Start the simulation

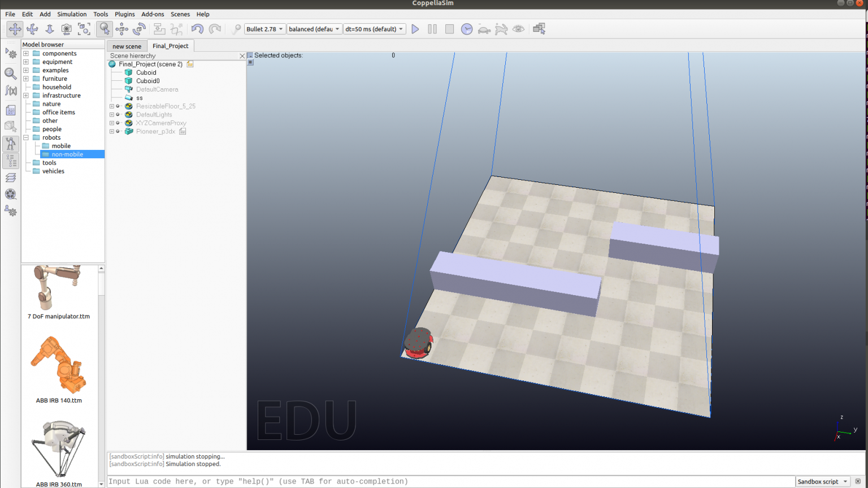[x=415, y=29]
